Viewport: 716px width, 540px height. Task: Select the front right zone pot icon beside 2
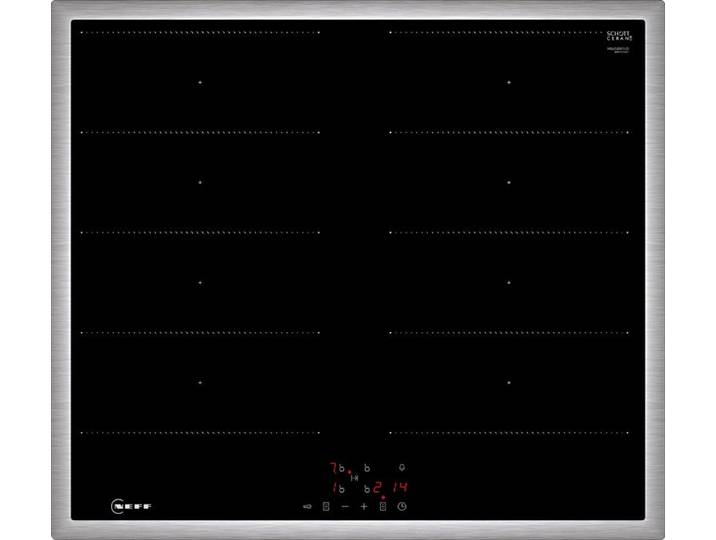click(x=367, y=489)
